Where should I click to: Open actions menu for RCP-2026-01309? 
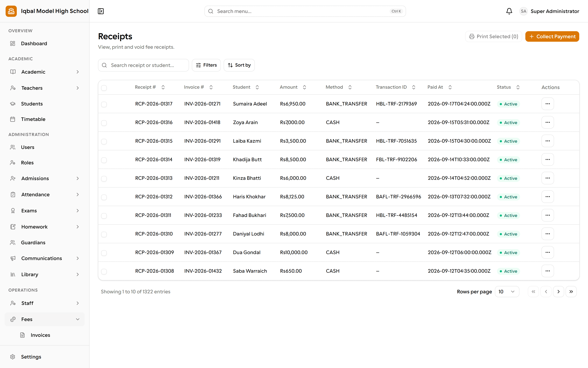547,252
